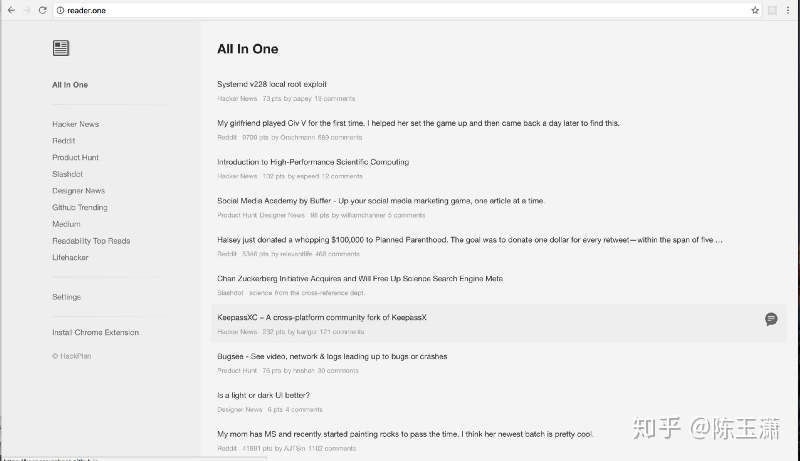Click the site info icon in address bar
This screenshot has height=461, width=800.
coord(60,10)
